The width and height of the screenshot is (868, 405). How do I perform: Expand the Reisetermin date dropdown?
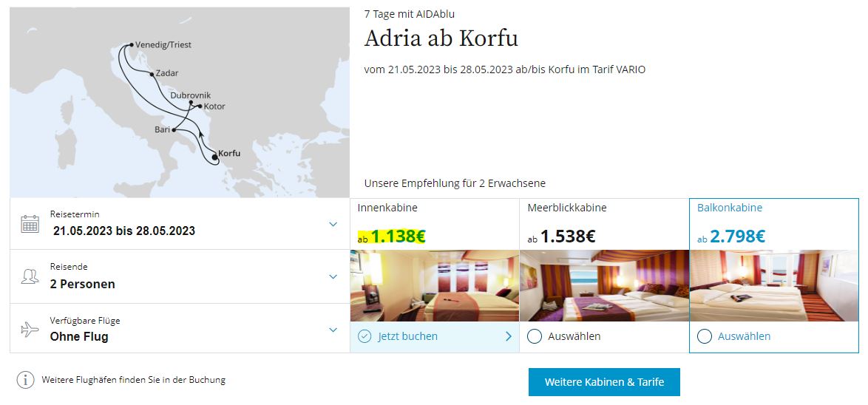[180, 224]
